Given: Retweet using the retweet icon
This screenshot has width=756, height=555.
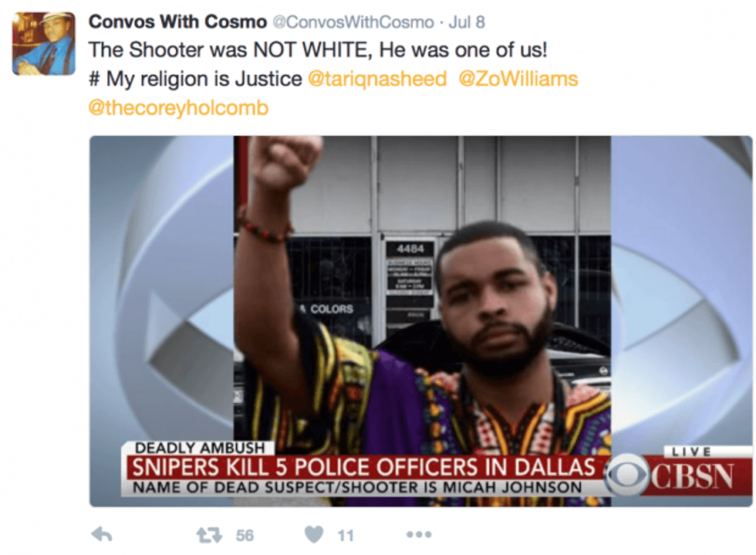Looking at the screenshot, I should [209, 535].
